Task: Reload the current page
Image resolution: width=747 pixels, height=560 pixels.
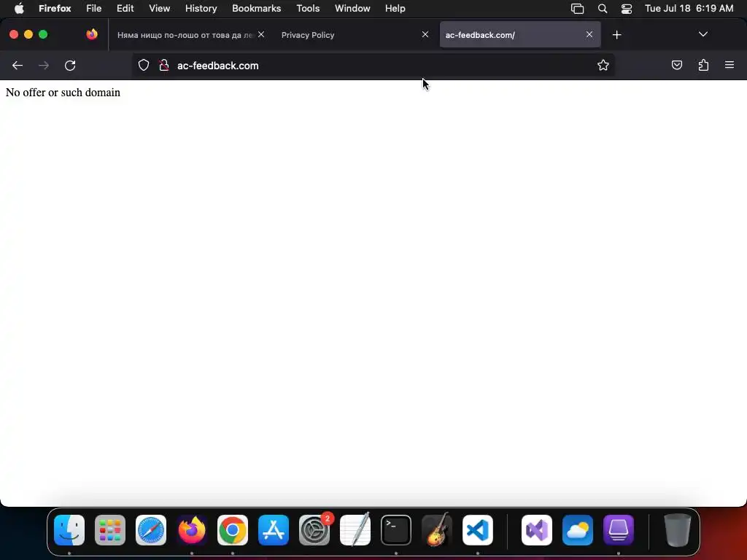Action: pos(70,66)
